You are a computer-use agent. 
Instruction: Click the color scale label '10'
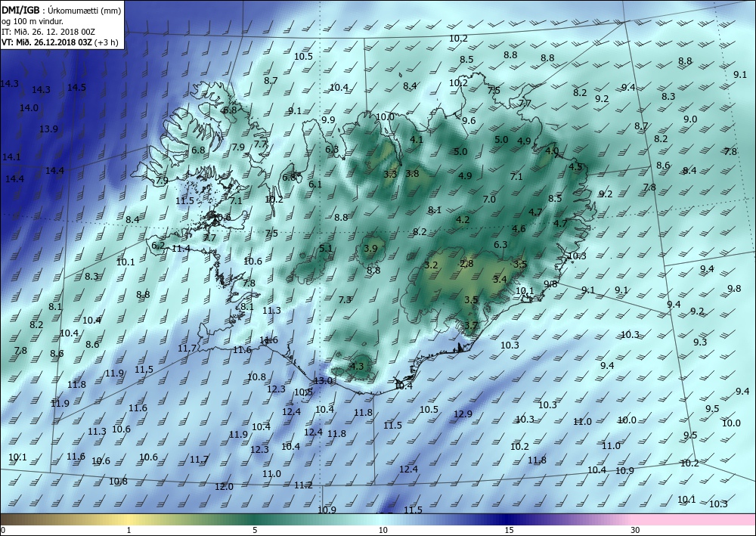coord(383,530)
